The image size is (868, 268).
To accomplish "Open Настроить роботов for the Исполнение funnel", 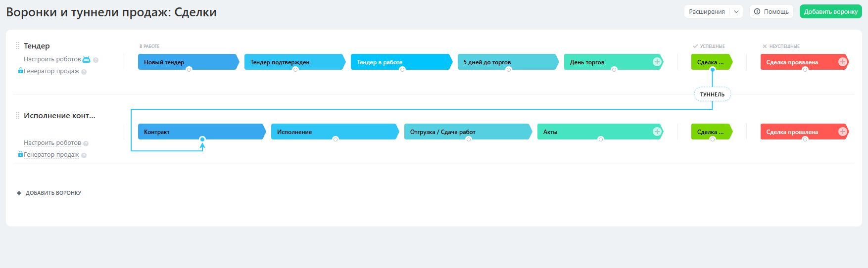I will [52, 143].
